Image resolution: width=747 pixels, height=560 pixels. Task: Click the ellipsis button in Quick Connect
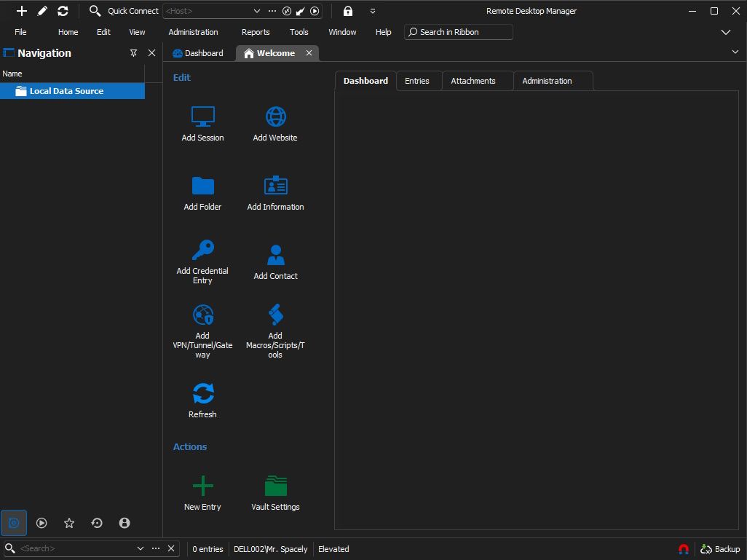[x=272, y=11]
